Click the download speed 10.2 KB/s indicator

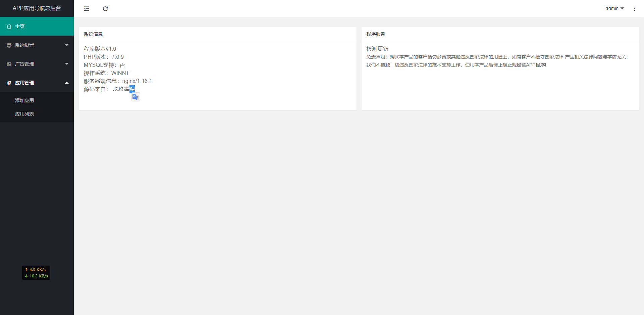[x=36, y=276]
